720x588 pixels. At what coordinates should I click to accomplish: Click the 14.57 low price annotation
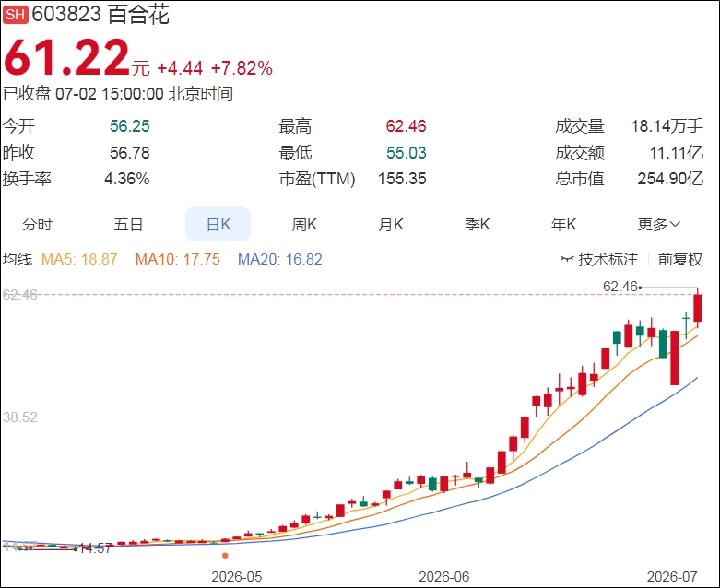click(x=96, y=548)
